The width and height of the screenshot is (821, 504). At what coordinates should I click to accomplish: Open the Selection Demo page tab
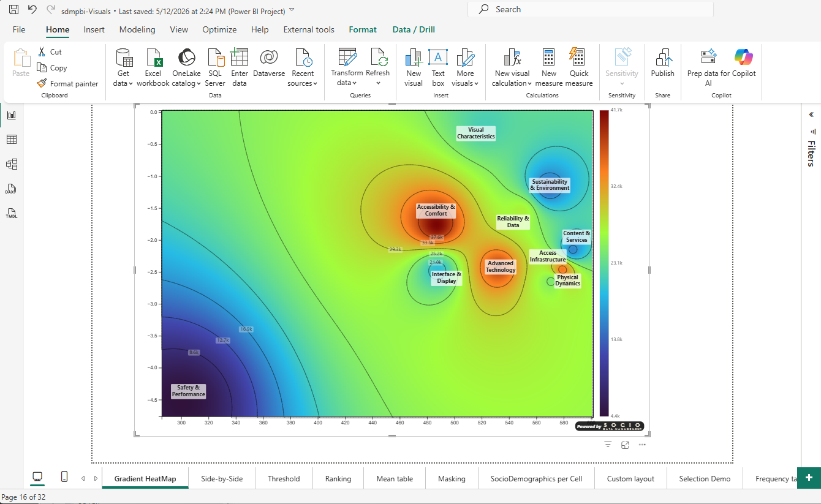705,478
